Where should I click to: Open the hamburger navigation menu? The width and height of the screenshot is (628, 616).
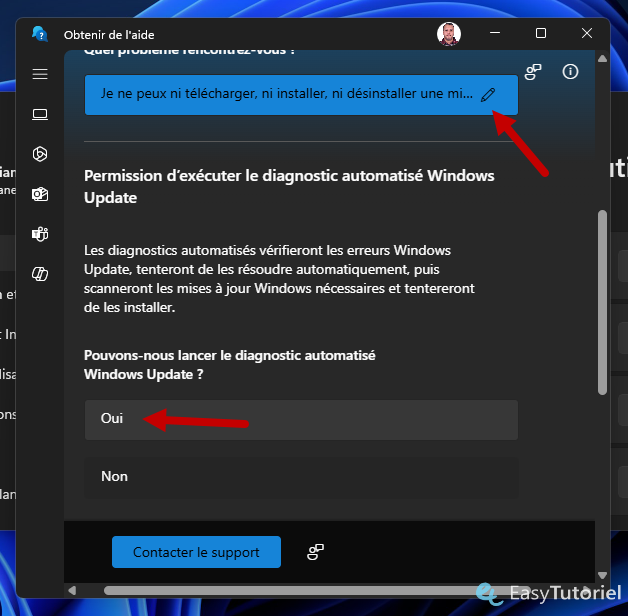point(40,74)
